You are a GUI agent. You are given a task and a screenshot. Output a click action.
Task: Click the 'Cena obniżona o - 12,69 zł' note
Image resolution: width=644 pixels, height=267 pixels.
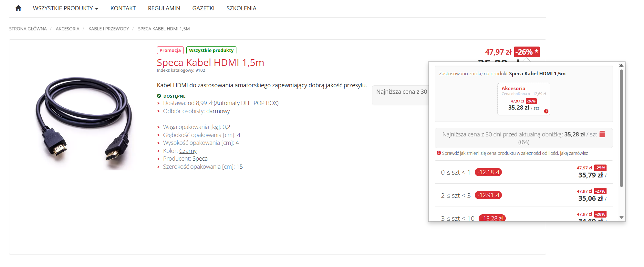[524, 94]
